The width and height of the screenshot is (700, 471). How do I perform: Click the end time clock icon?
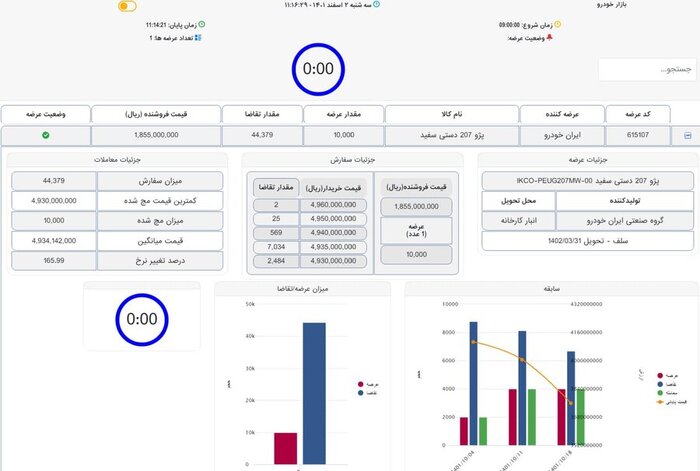pyautogui.click(x=198, y=23)
